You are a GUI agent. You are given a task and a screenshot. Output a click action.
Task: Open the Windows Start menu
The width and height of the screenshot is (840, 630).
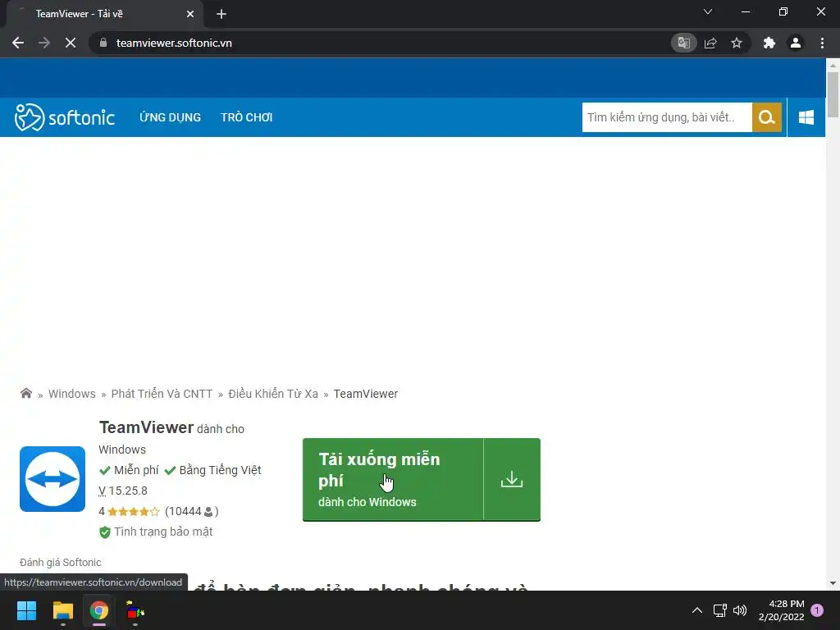pos(26,610)
